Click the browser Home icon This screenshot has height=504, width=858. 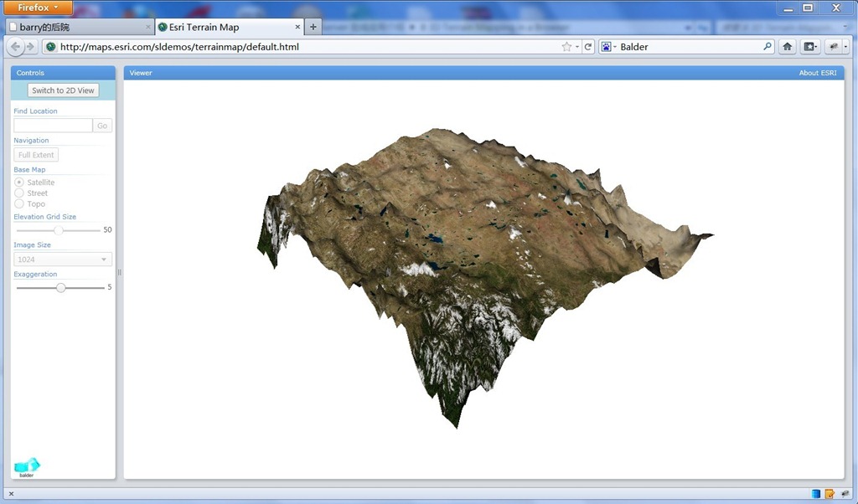788,47
